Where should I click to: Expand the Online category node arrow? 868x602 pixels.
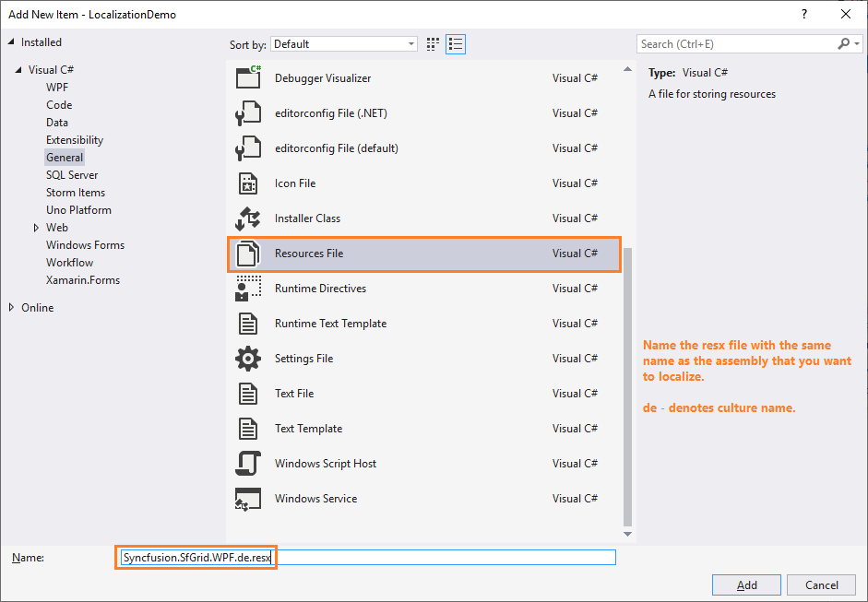pos(12,308)
